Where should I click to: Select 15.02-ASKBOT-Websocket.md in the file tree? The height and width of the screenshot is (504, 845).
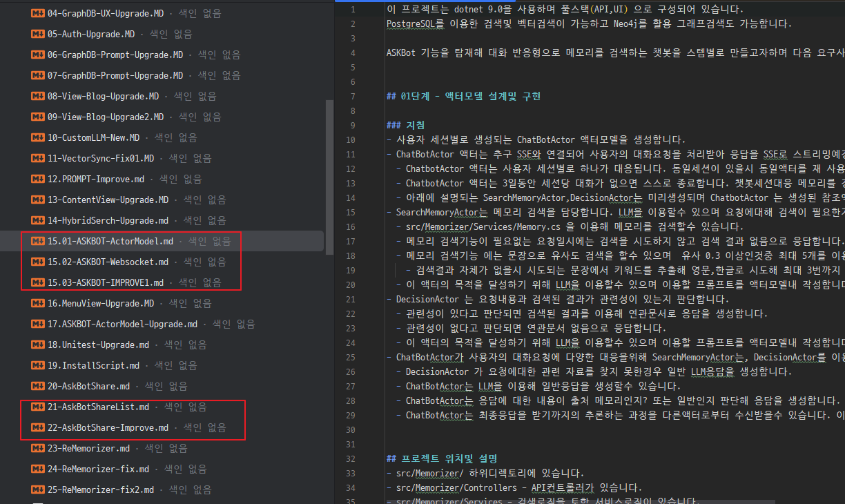point(108,262)
